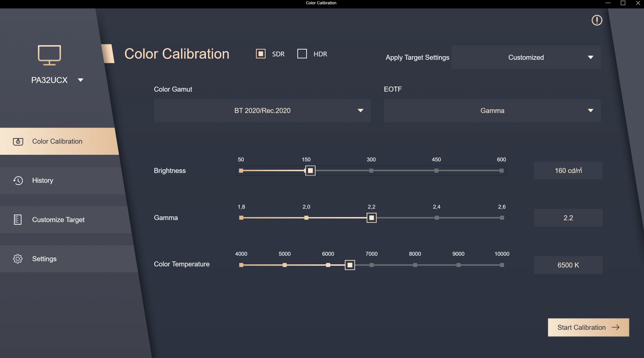Set Brightness slider to the 300 mark
The height and width of the screenshot is (358, 644).
click(x=371, y=171)
